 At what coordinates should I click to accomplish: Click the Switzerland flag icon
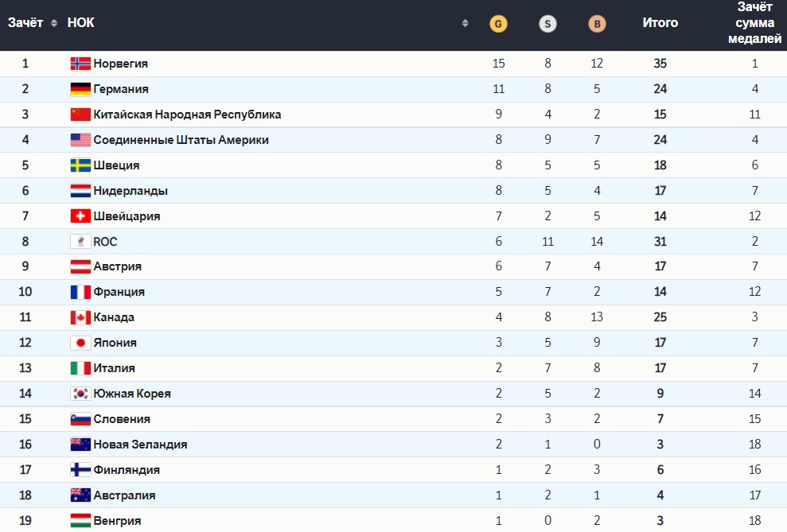coord(80,216)
